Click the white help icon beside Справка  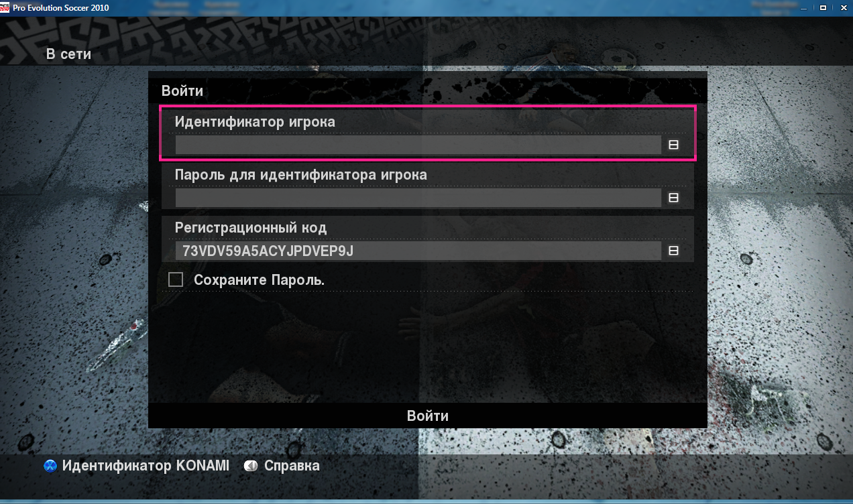(x=251, y=466)
